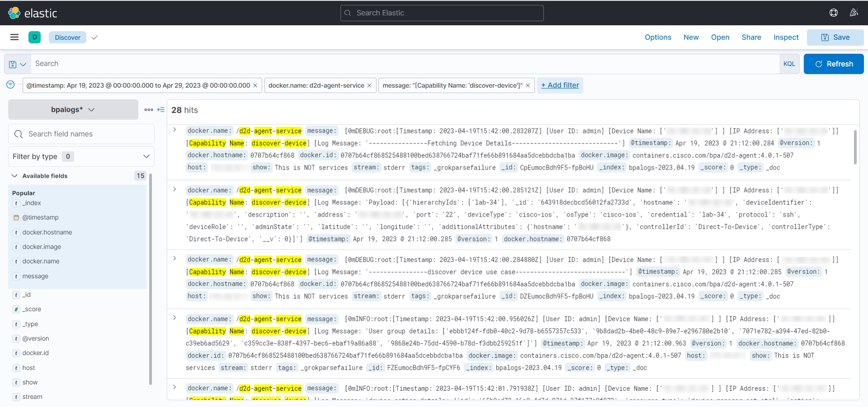Open the Inspect menu item
The image size is (868, 407).
786,37
